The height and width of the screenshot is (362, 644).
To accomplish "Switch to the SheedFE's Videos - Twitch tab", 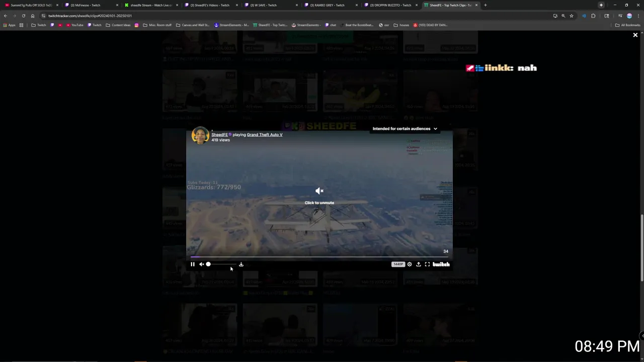I will 210,5.
